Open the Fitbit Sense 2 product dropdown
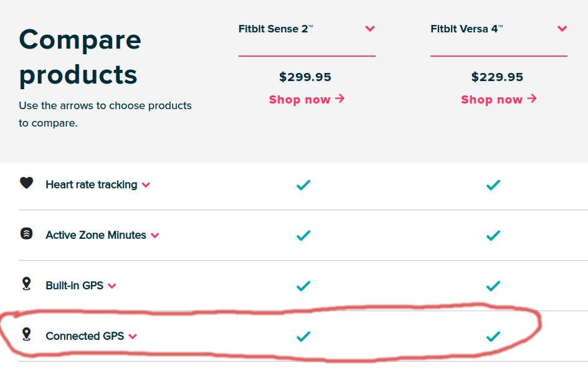The width and height of the screenshot is (588, 376). click(x=370, y=29)
